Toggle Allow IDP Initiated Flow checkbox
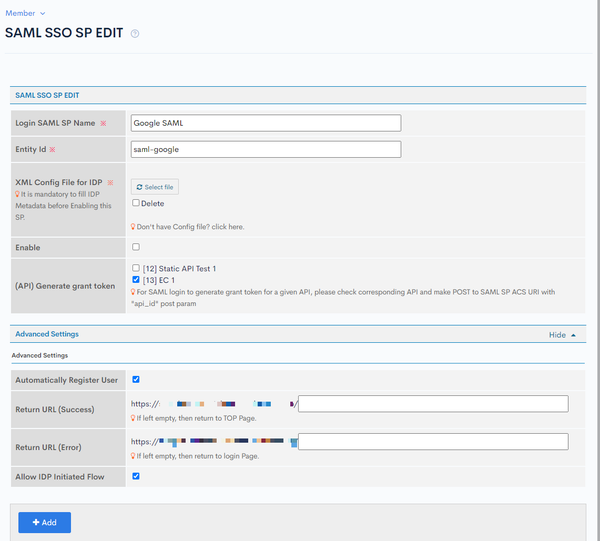This screenshot has width=600, height=541. coord(136,476)
